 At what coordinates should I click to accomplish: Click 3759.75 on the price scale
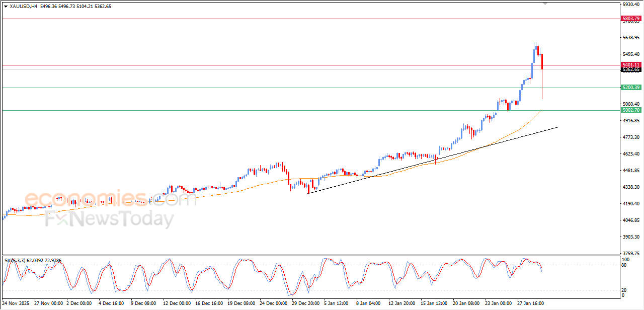[x=631, y=253]
